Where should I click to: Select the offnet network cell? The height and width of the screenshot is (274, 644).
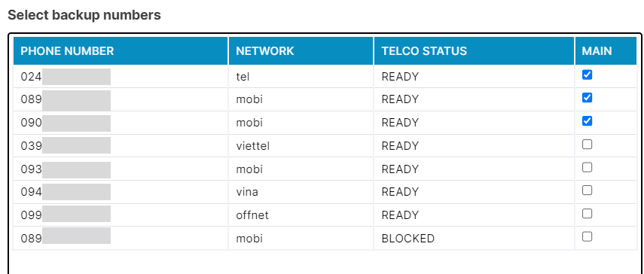click(x=301, y=215)
